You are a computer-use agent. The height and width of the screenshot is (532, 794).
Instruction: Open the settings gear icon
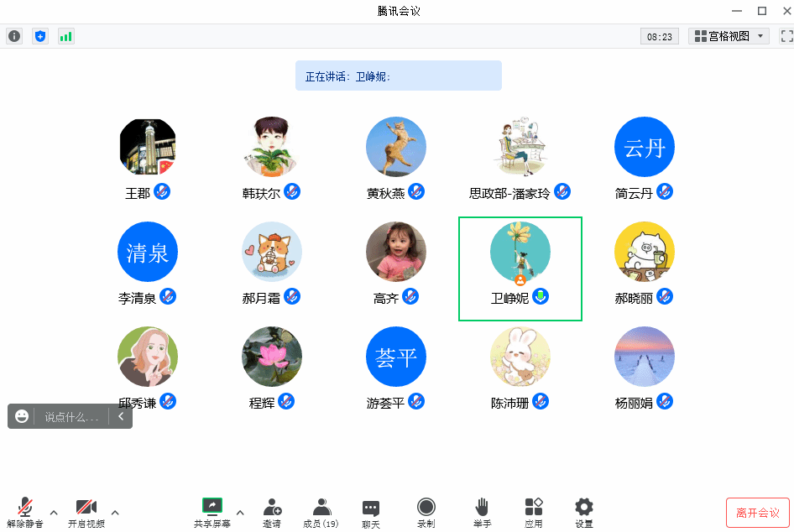point(584,513)
